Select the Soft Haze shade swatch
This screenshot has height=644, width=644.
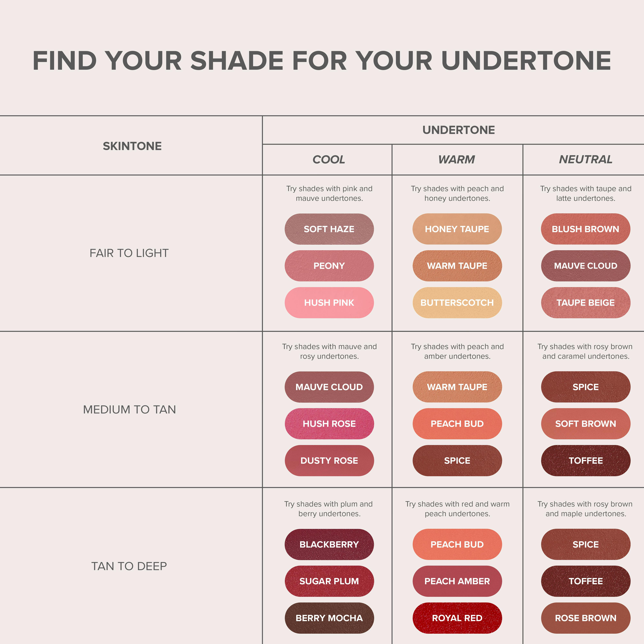pyautogui.click(x=329, y=229)
